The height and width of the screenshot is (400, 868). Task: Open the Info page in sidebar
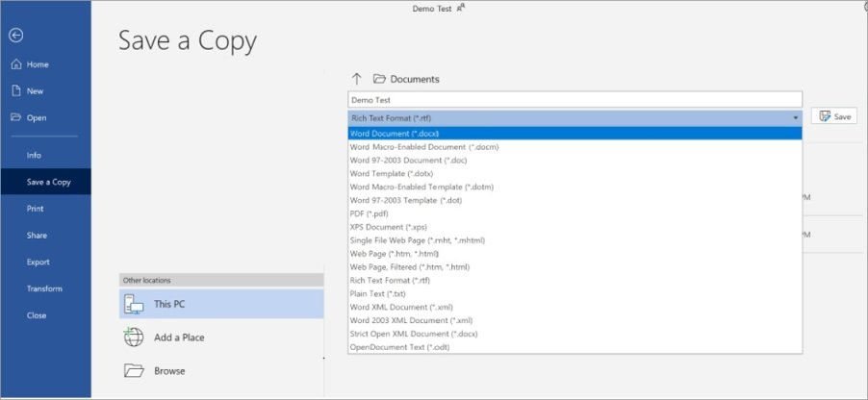click(x=34, y=155)
